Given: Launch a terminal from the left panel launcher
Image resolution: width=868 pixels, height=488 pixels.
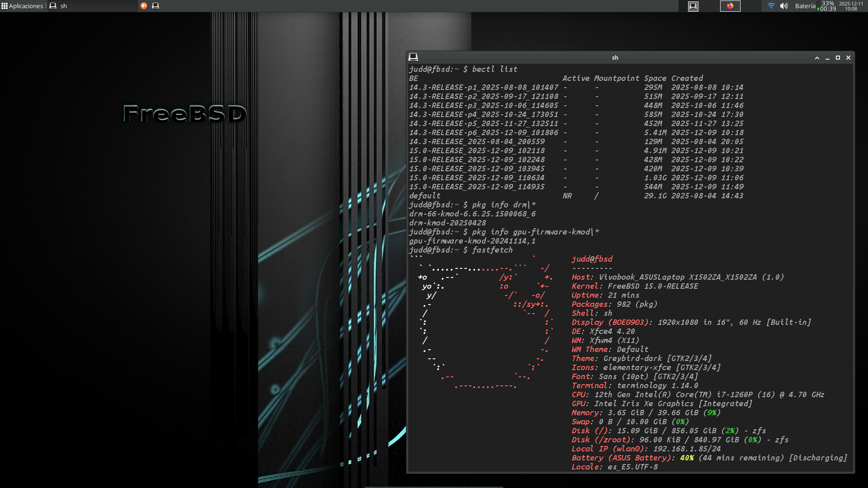Looking at the screenshot, I should (156, 6).
